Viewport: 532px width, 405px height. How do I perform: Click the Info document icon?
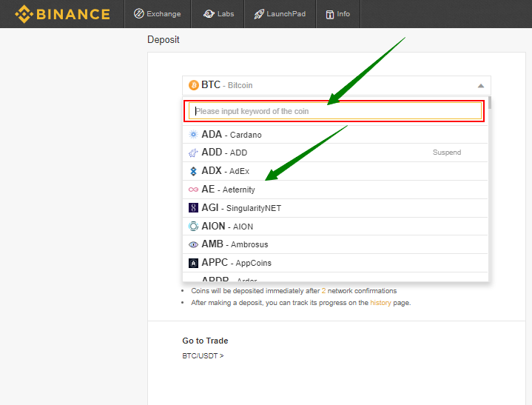pos(330,14)
